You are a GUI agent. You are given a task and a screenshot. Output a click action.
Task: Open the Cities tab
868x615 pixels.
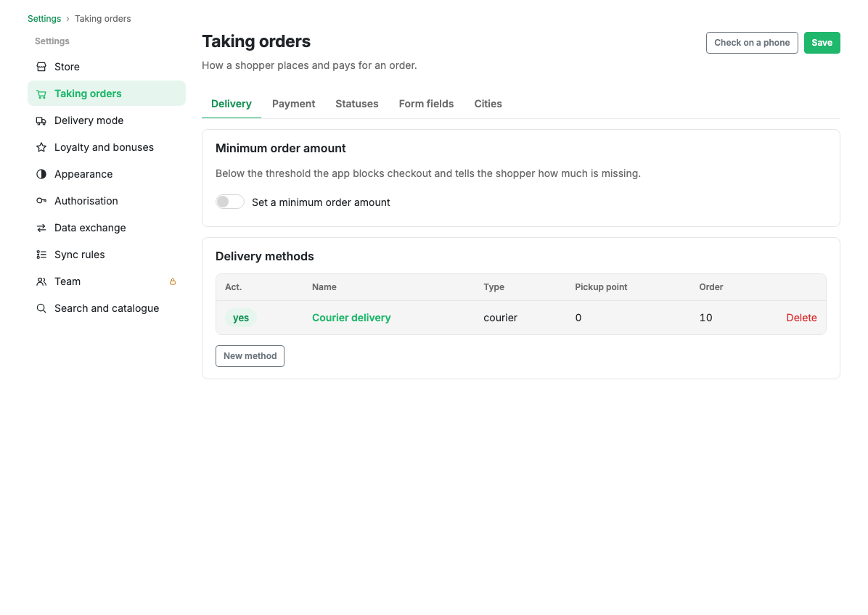(488, 104)
